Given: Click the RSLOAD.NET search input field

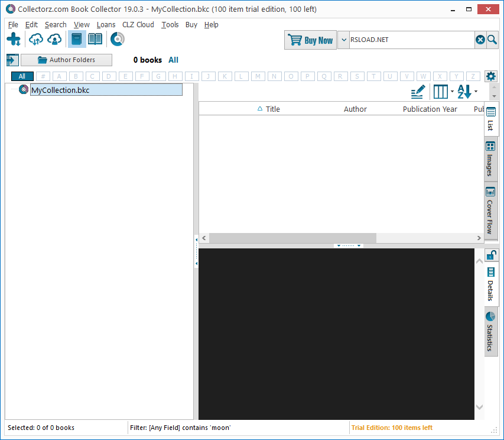Looking at the screenshot, I should [x=412, y=40].
